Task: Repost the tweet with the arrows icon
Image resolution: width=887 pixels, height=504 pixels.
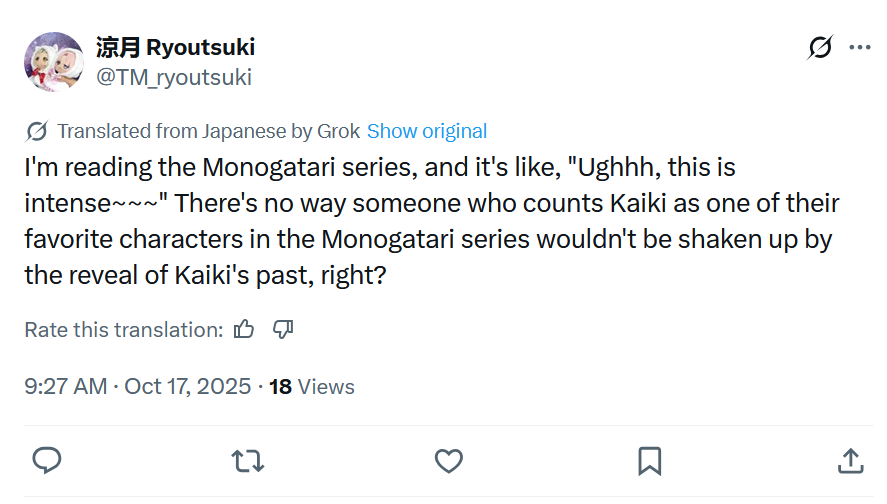Action: coord(248,461)
